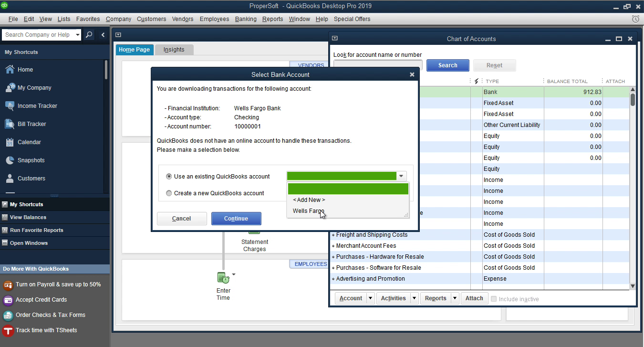Click Run Favorite Reports section icon

5,230
